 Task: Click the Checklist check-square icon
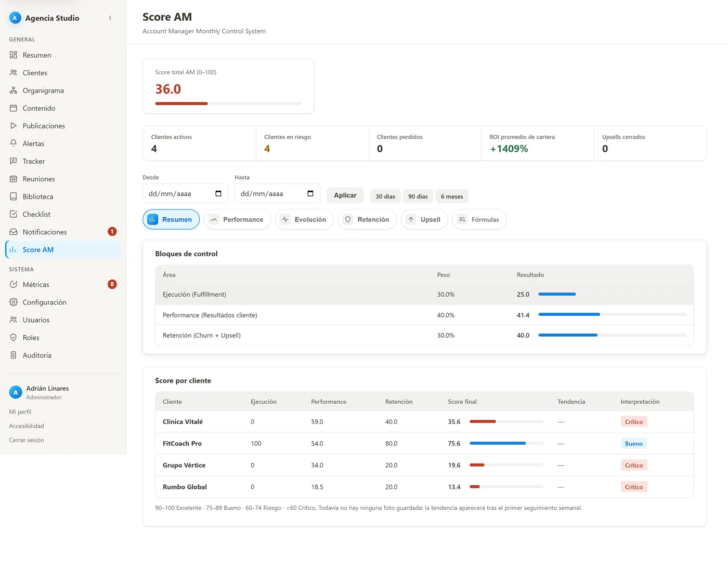coord(14,214)
